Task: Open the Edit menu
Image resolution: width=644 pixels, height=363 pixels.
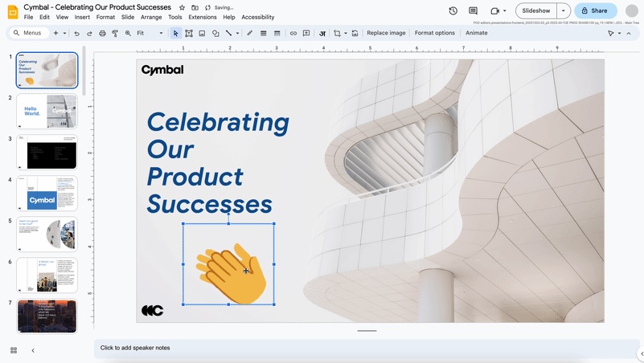Action: 44,17
